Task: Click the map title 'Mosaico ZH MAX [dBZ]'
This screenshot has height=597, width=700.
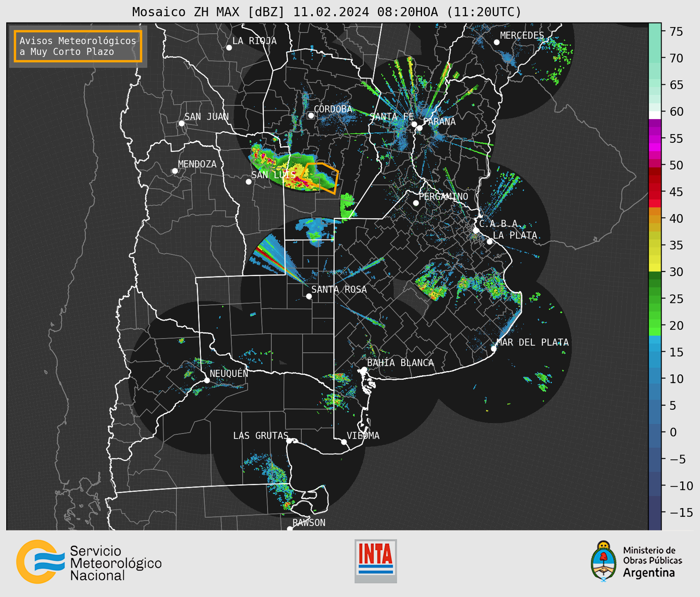Action: pos(209,12)
